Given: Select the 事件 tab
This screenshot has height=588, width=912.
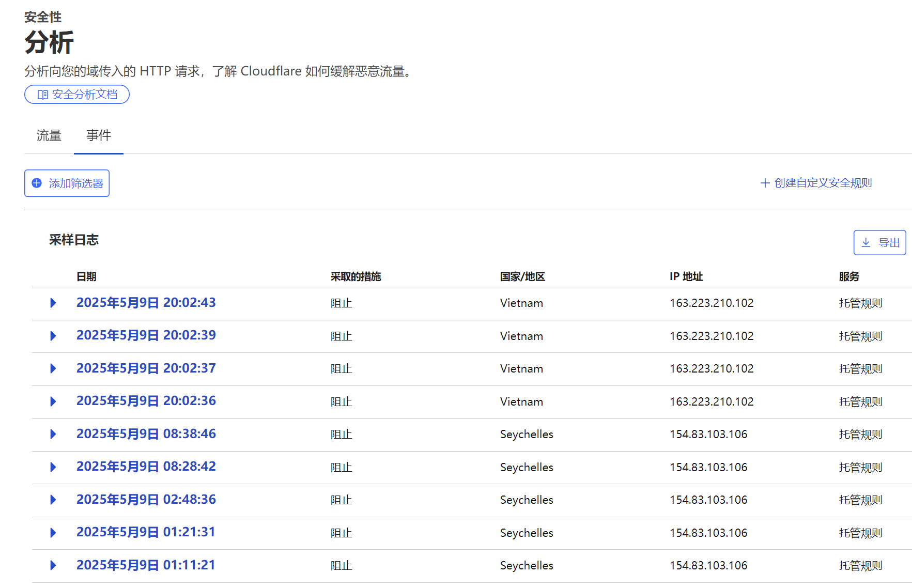Looking at the screenshot, I should pyautogui.click(x=99, y=136).
